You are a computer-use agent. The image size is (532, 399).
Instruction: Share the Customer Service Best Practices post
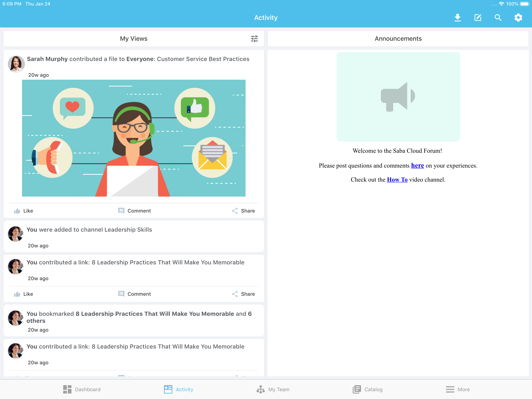243,211
